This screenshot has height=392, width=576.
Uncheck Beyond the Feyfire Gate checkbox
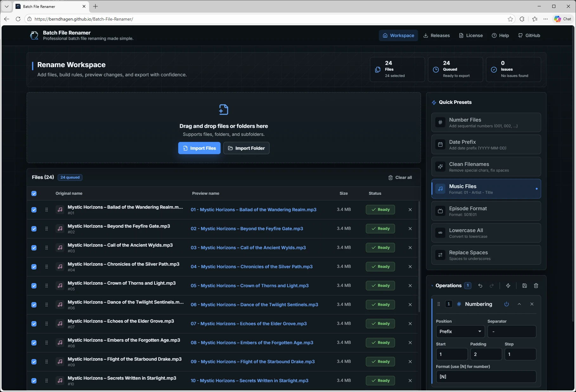[x=34, y=229]
